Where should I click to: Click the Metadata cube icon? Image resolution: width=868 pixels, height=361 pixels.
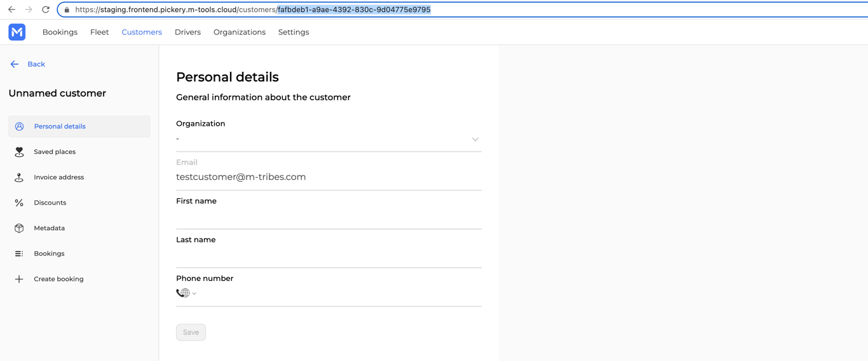pyautogui.click(x=19, y=228)
